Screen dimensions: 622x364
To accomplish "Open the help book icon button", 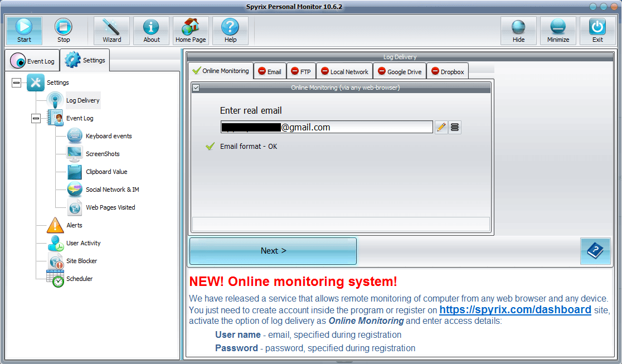I will [x=595, y=251].
